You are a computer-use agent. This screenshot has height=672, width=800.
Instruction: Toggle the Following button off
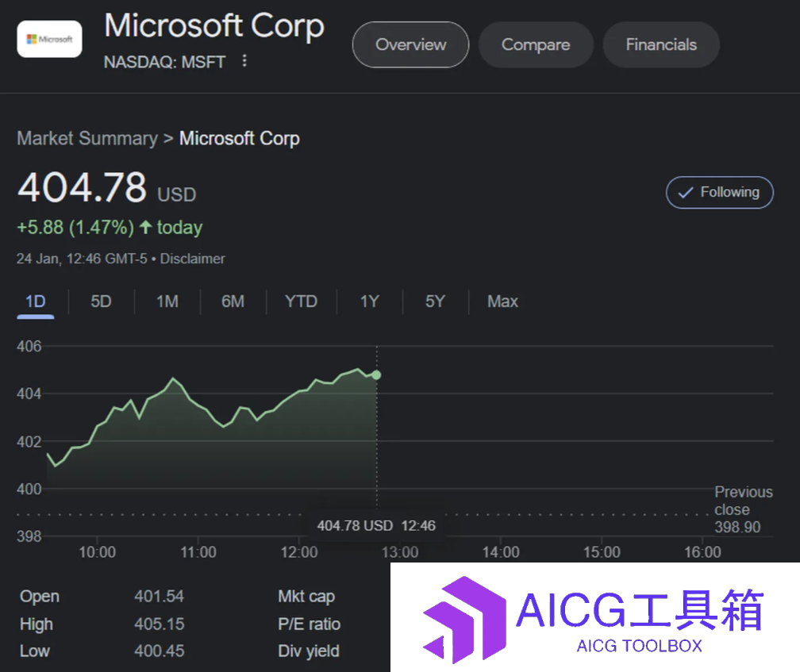coord(719,192)
